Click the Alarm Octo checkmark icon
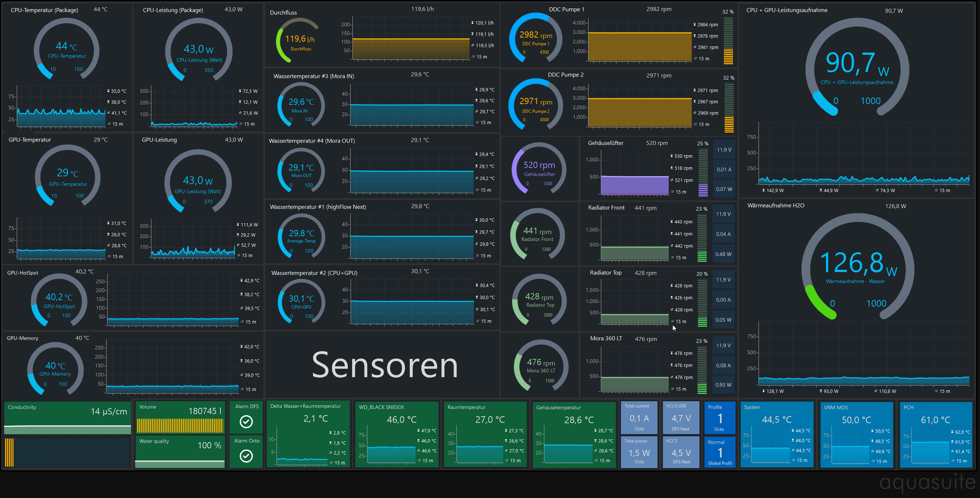Viewport: 980px width, 498px height. [x=246, y=456]
